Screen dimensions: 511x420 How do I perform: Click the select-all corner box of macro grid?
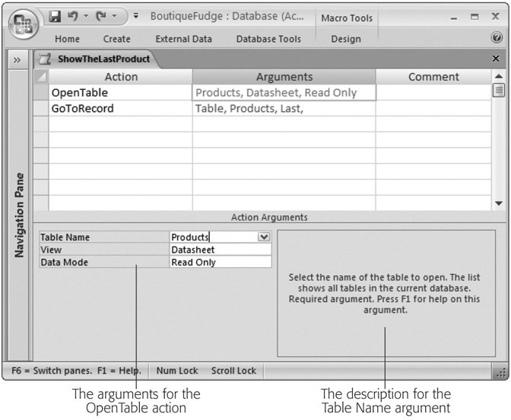(x=41, y=76)
